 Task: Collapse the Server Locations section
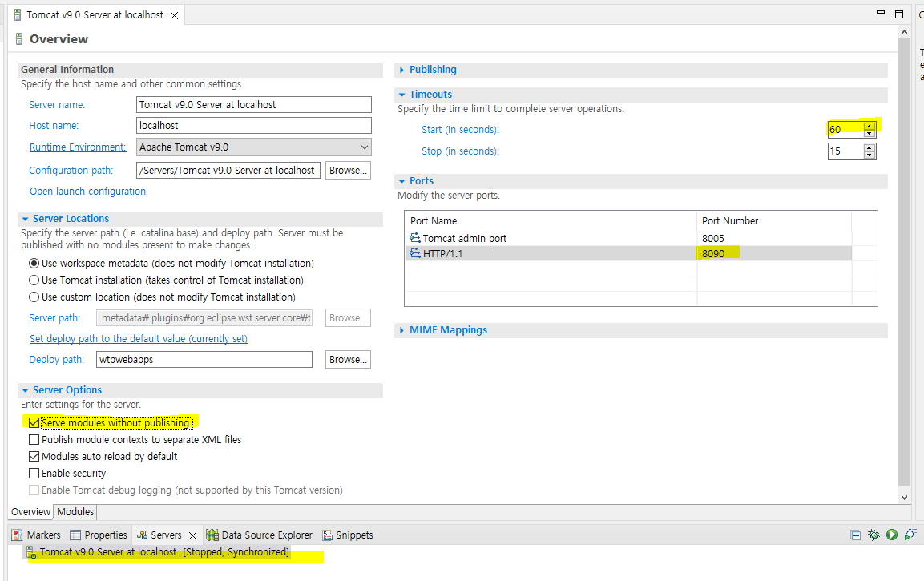25,219
